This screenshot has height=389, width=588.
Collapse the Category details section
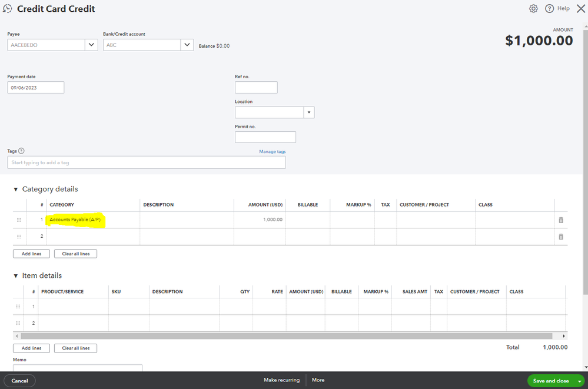point(16,189)
